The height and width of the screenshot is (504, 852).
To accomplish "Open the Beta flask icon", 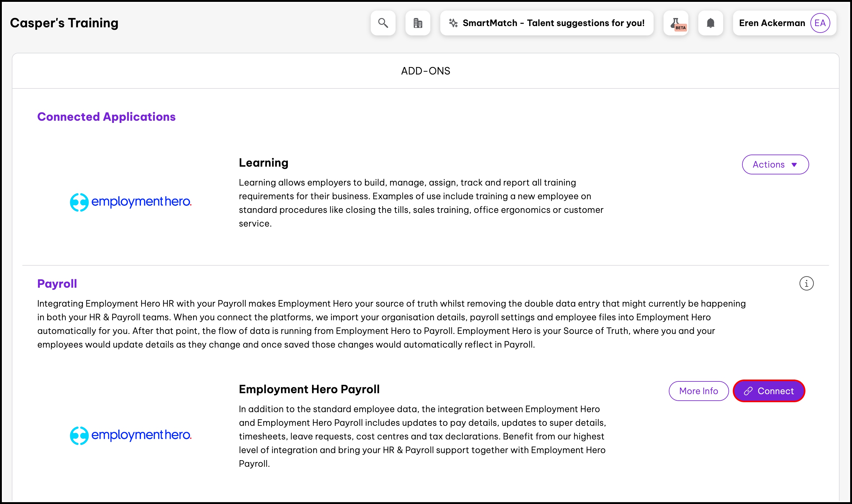I will pyautogui.click(x=676, y=23).
